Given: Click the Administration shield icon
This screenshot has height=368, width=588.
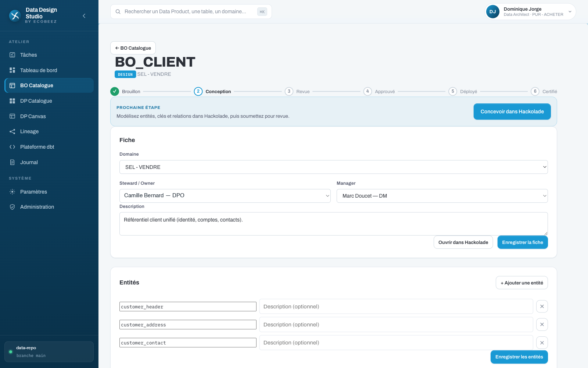Looking at the screenshot, I should [x=12, y=207].
